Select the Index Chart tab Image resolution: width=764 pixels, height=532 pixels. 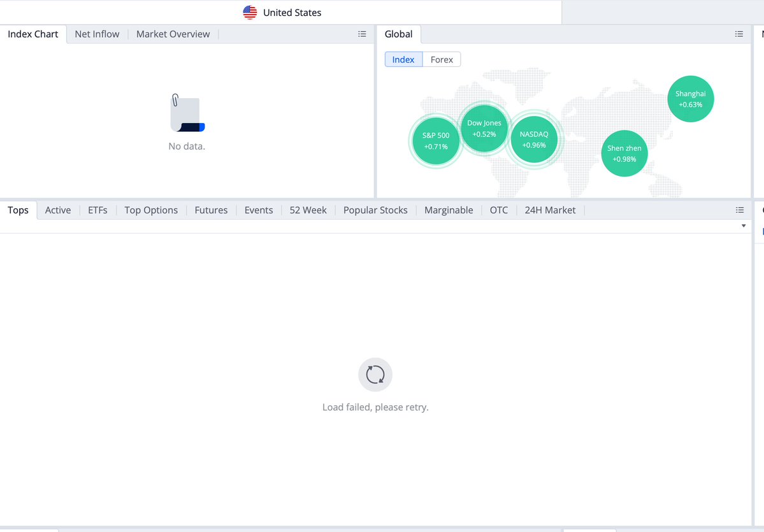(x=32, y=34)
